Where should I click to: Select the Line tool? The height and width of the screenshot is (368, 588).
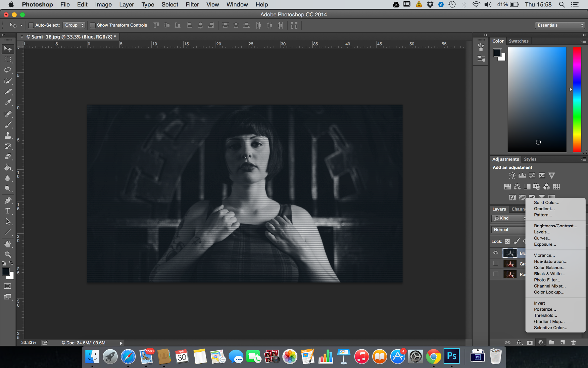7,232
